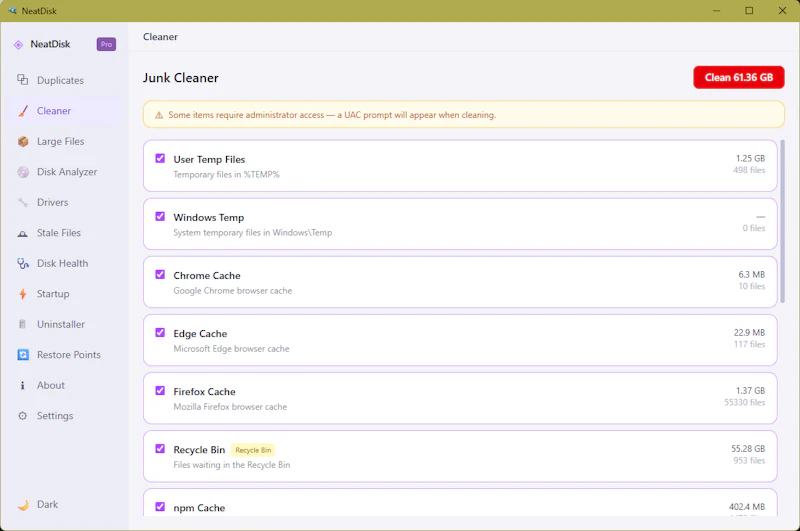Click the NeatDisk title bar app icon
Image resolution: width=800 pixels, height=531 pixels.
click(x=12, y=10)
